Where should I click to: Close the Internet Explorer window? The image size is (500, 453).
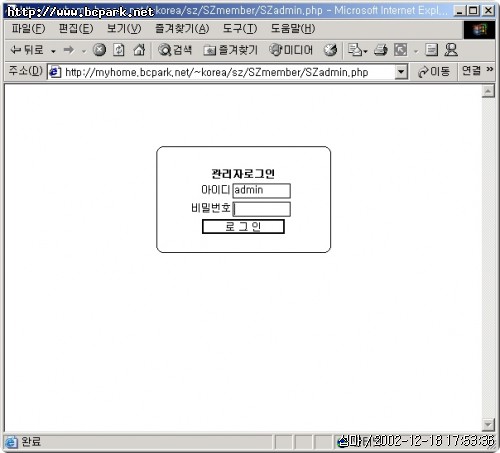click(488, 11)
